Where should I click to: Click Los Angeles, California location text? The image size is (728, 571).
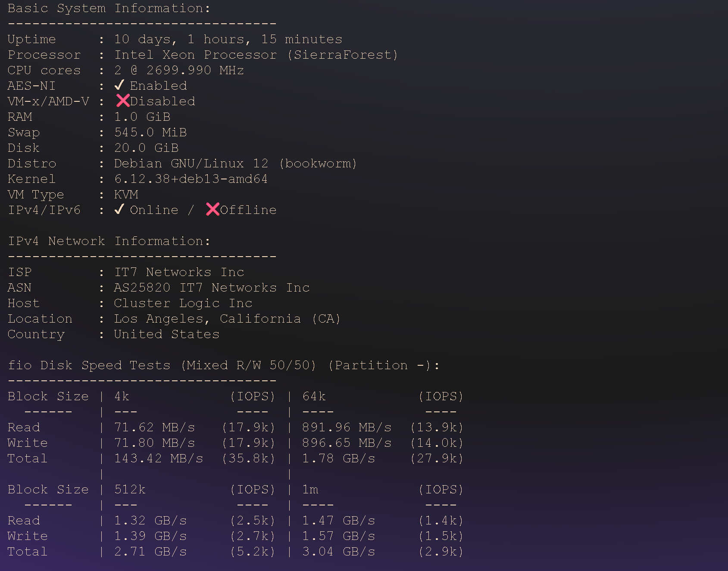click(x=227, y=319)
